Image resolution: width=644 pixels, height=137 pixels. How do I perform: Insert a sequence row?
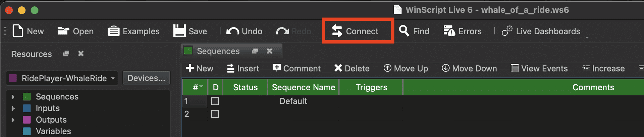tap(243, 68)
